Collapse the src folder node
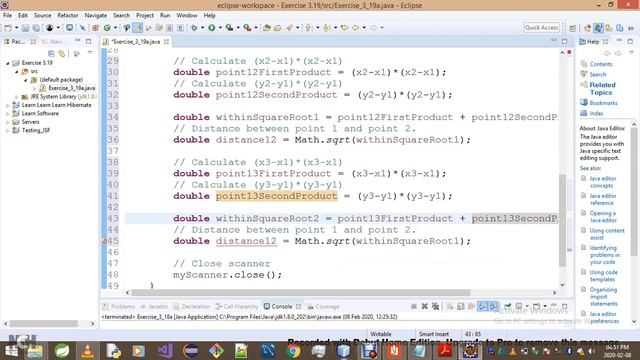 [16, 71]
